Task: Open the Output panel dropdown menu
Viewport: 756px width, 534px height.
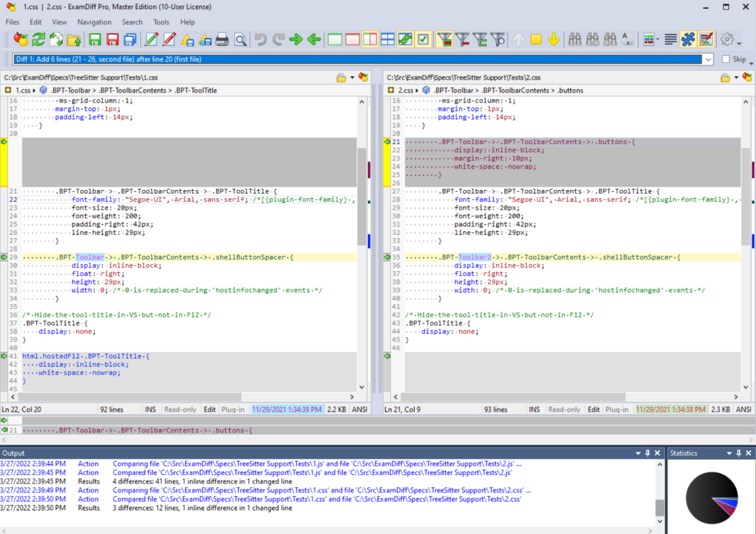Action: click(x=638, y=453)
